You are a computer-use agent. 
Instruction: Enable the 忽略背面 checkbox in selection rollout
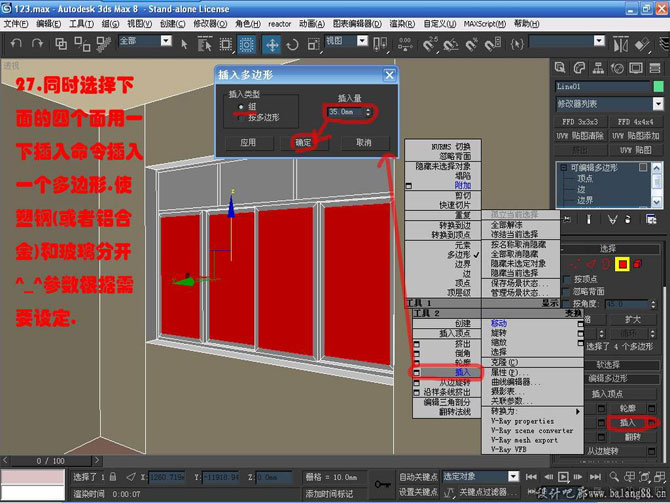[x=567, y=291]
